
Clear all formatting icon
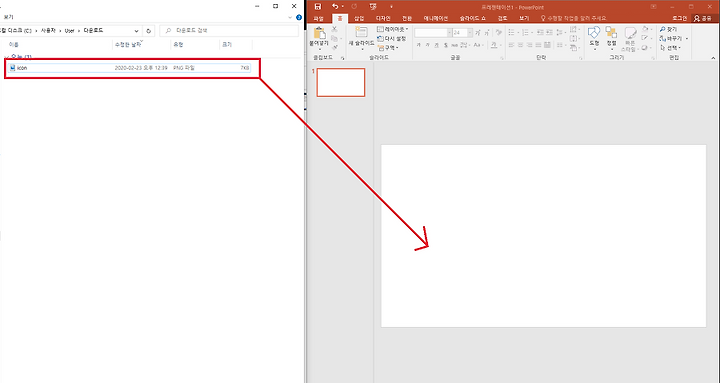pos(499,33)
